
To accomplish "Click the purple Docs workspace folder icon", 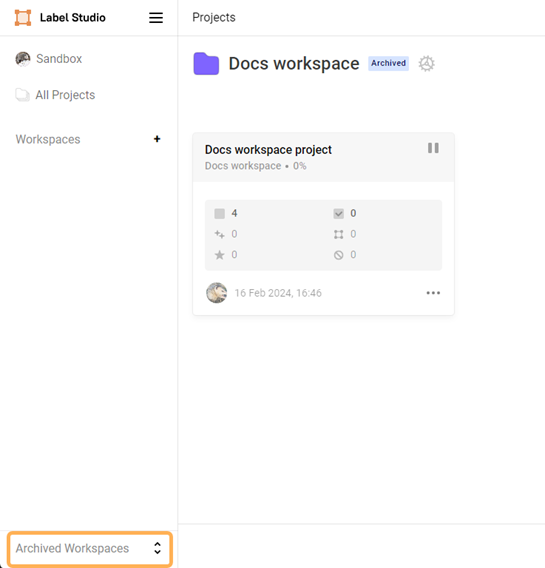I will click(206, 64).
